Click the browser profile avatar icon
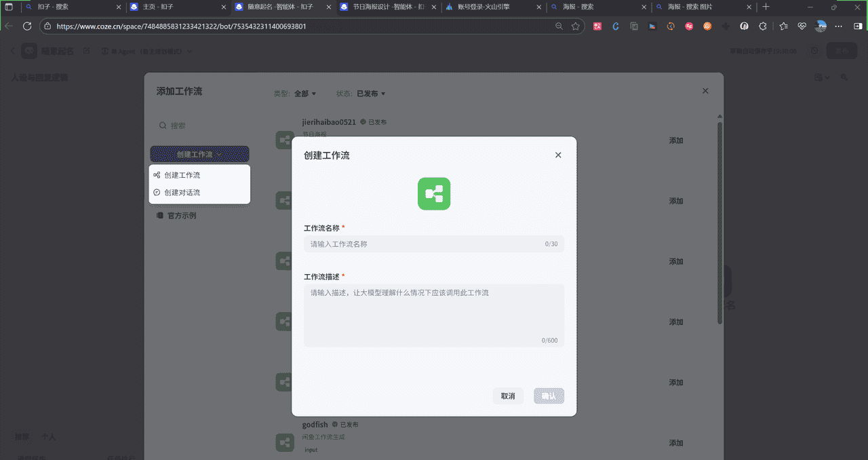This screenshot has height=460, width=868. 821,24
